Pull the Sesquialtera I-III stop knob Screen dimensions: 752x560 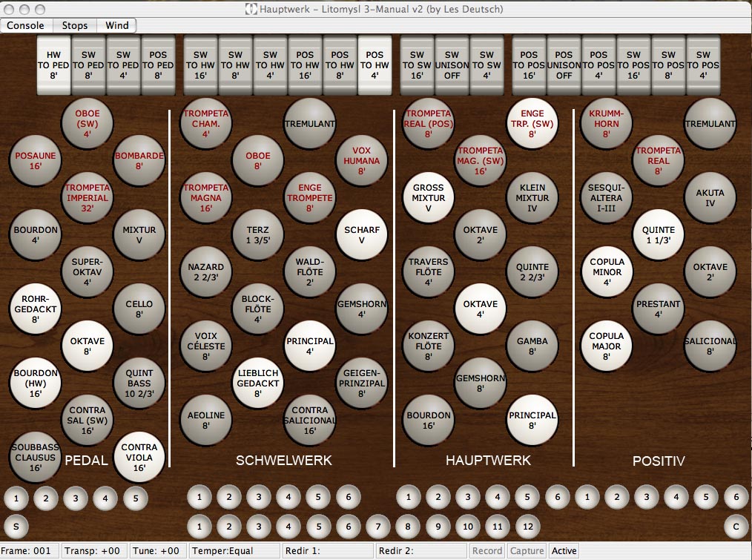(606, 198)
